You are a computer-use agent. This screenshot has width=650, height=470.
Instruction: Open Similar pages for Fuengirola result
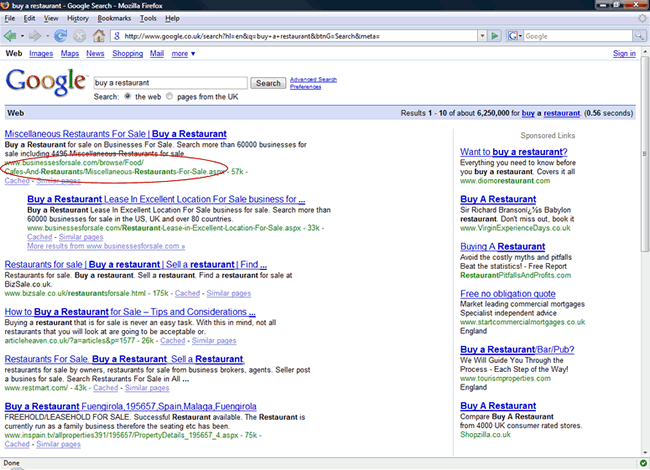[58, 444]
